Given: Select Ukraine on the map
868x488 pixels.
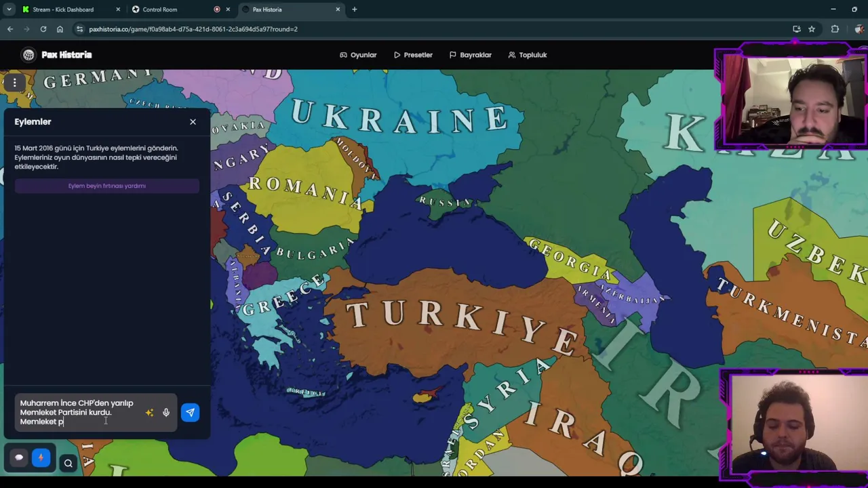Looking at the screenshot, I should click(400, 117).
